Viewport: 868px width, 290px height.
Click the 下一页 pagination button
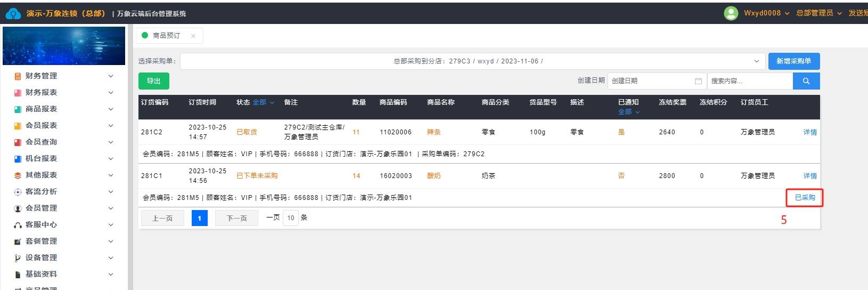tap(236, 218)
